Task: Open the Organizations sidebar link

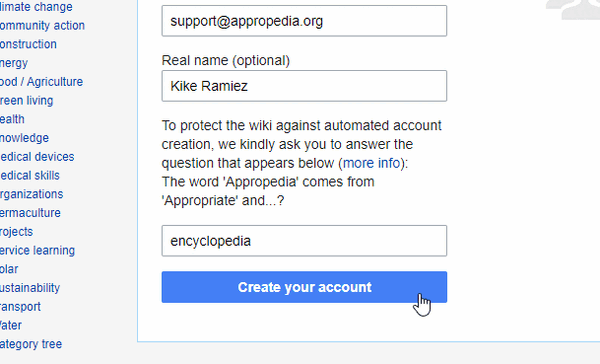Action: pyautogui.click(x=31, y=194)
